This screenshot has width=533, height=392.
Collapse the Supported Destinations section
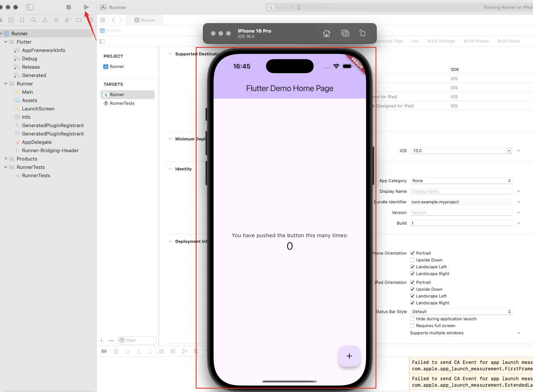[170, 54]
